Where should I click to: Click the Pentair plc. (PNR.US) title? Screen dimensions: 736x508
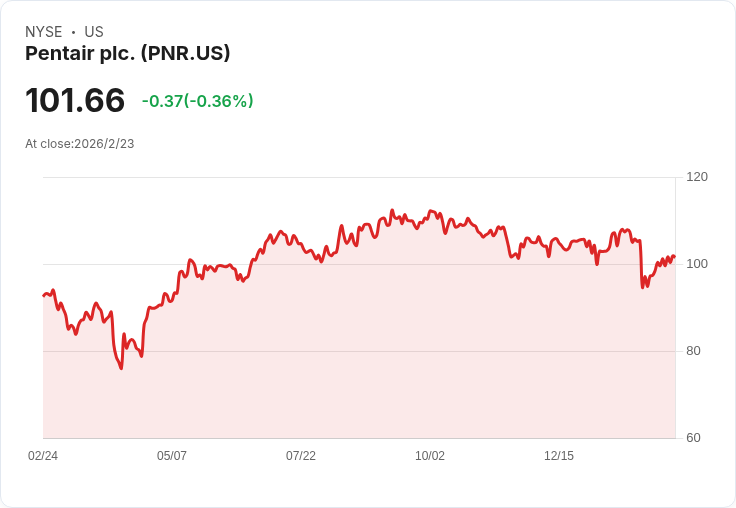[128, 53]
